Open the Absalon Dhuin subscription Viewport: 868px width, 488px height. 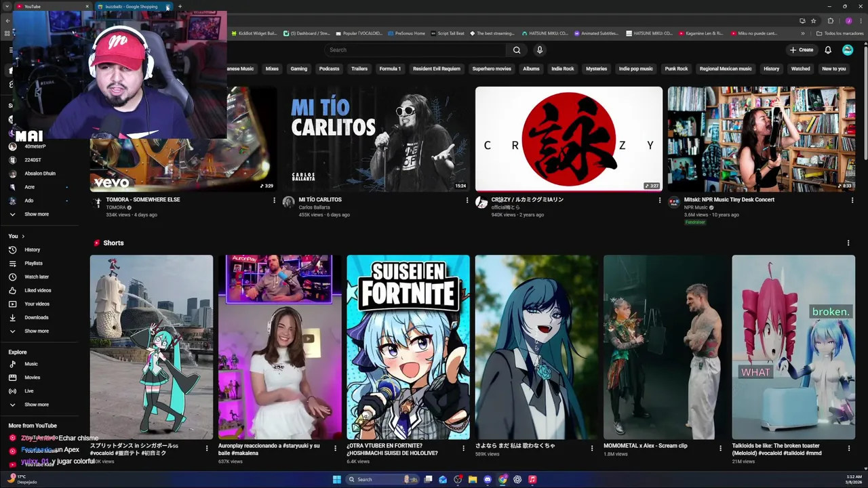pos(40,174)
